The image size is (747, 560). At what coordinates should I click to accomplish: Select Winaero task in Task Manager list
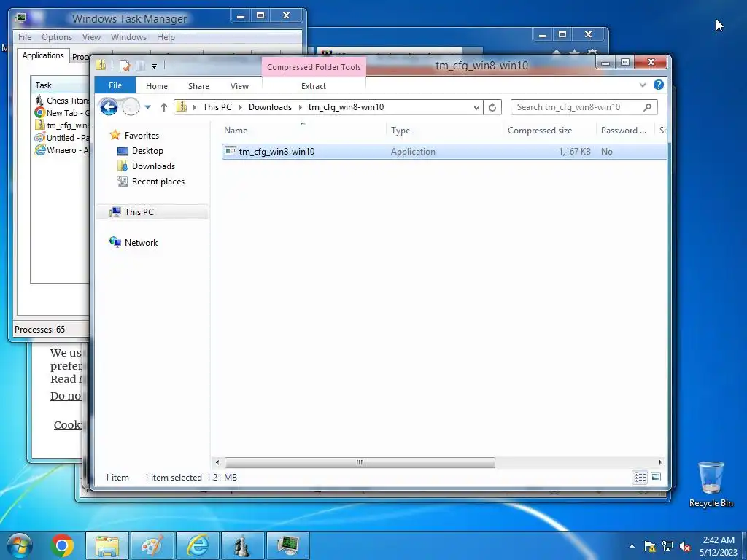[x=62, y=150]
